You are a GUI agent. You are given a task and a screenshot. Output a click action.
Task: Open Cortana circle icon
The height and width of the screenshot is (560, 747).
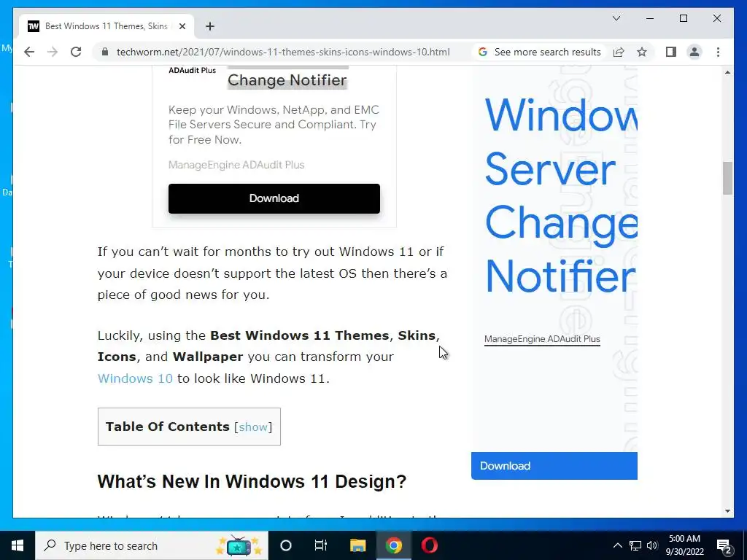(x=286, y=545)
